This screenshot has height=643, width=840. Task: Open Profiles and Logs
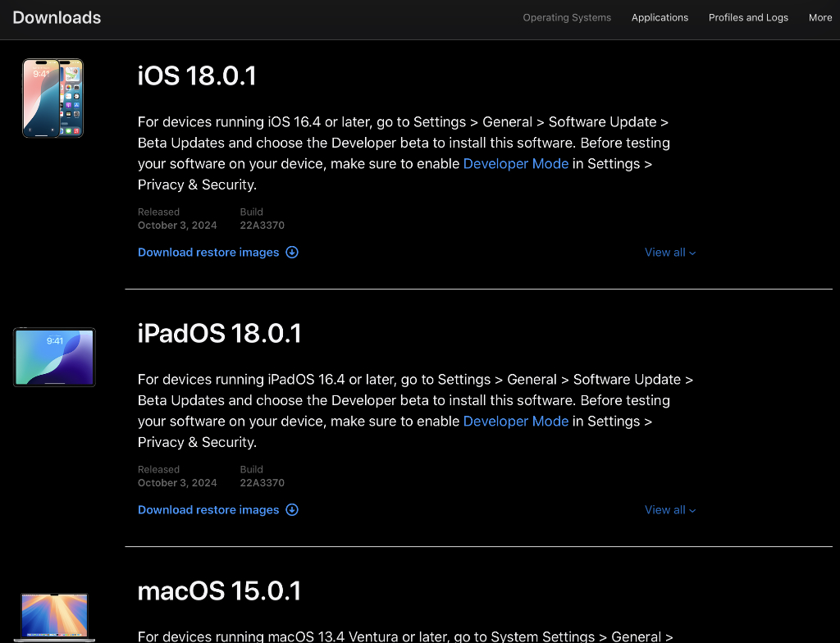(748, 17)
